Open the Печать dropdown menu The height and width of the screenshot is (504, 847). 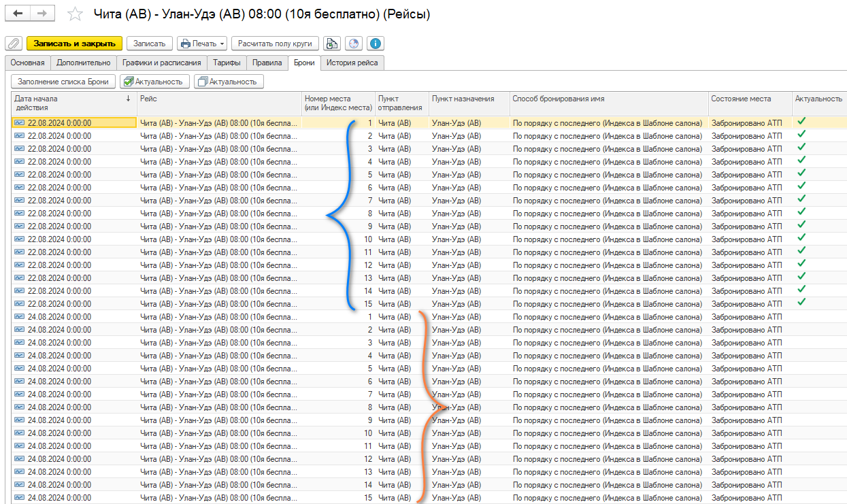pyautogui.click(x=201, y=44)
